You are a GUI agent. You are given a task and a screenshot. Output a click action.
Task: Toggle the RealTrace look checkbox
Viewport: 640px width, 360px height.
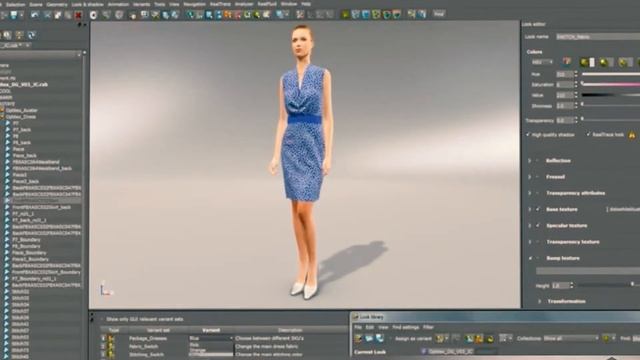click(589, 134)
